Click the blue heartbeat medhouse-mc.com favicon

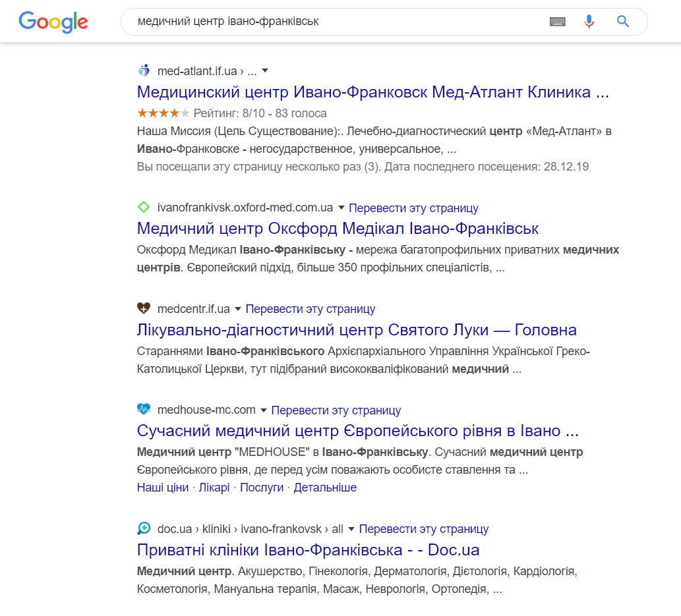pyautogui.click(x=143, y=409)
